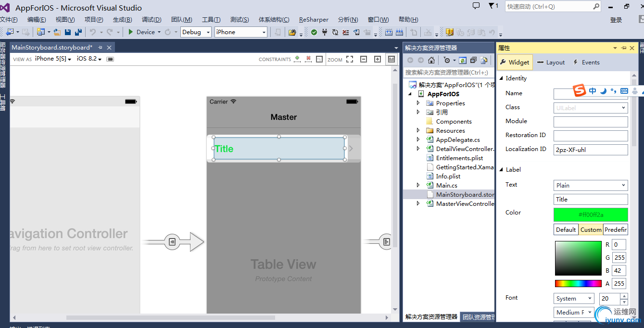The height and width of the screenshot is (328, 644).
Task: Select the Default color mode button
Action: tap(566, 229)
